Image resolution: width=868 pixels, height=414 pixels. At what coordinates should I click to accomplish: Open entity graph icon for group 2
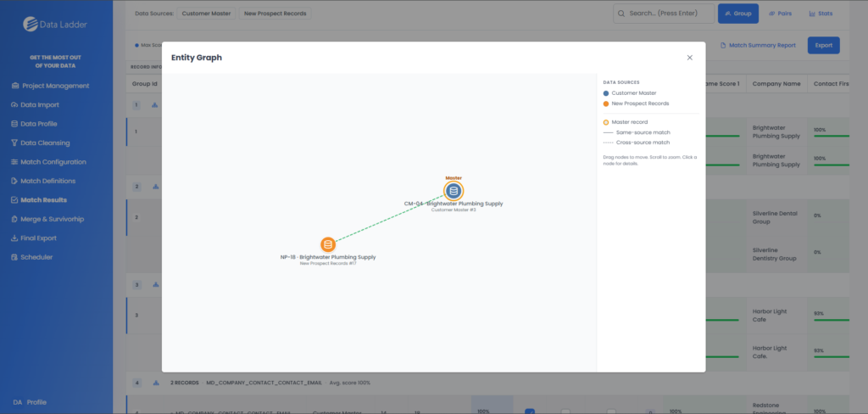(x=156, y=187)
